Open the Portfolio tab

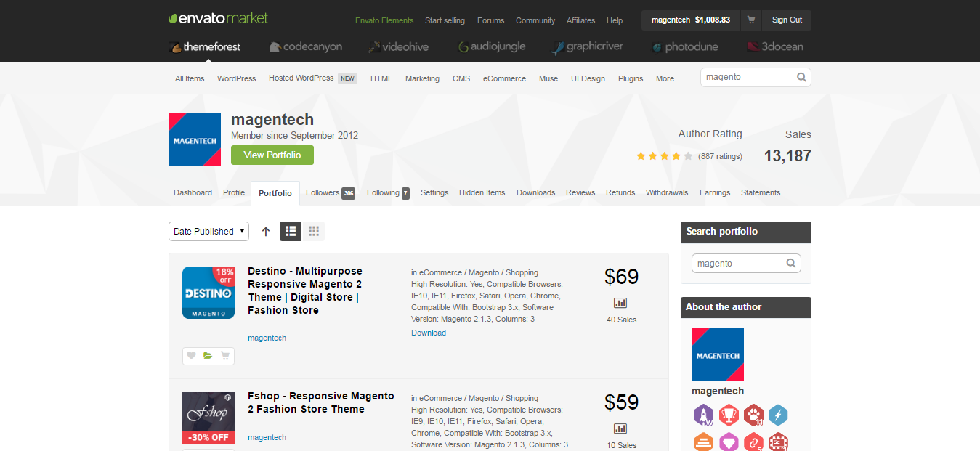tap(275, 193)
